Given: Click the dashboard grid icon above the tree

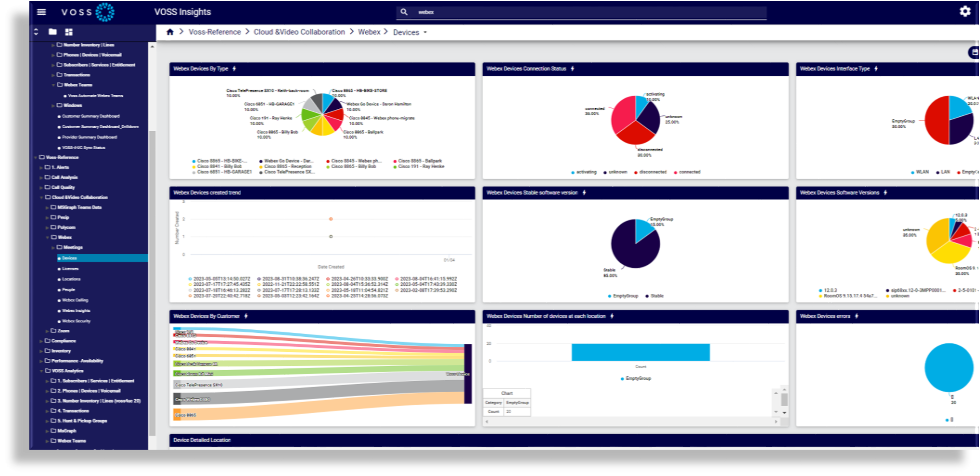Looking at the screenshot, I should (69, 32).
